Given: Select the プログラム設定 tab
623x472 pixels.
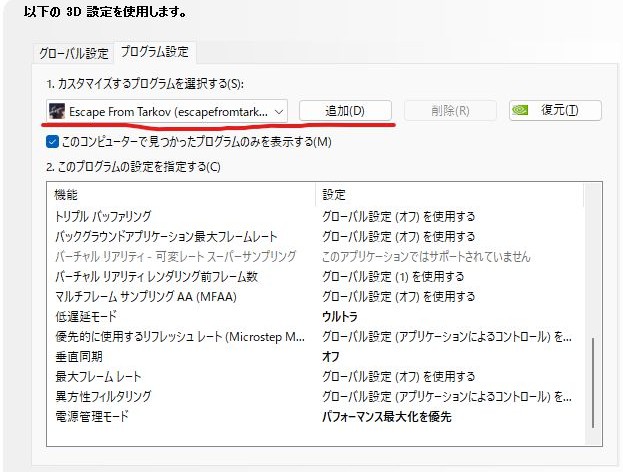Looking at the screenshot, I should point(153,52).
